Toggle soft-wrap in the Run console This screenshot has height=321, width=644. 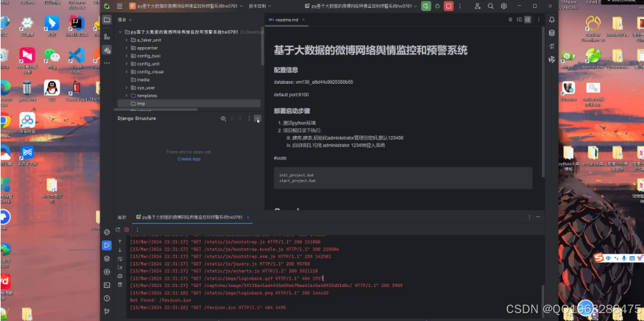tap(120, 258)
